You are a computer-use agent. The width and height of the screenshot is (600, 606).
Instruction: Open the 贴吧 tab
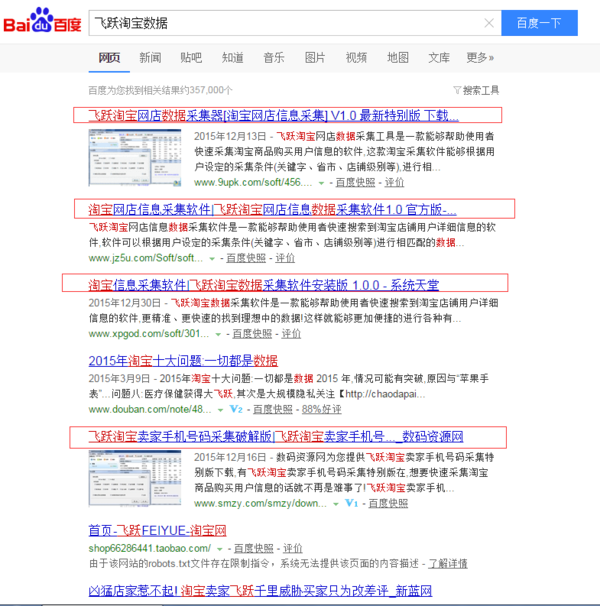point(191,58)
